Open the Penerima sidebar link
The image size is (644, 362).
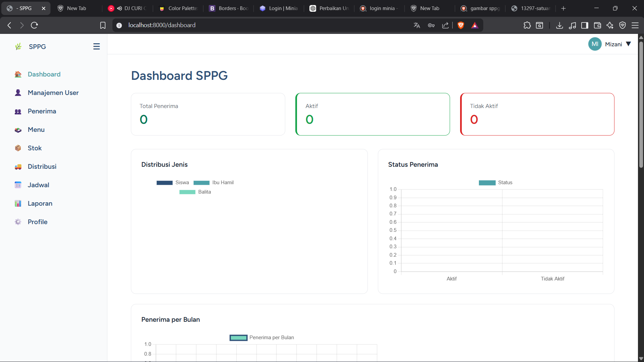[42, 111]
